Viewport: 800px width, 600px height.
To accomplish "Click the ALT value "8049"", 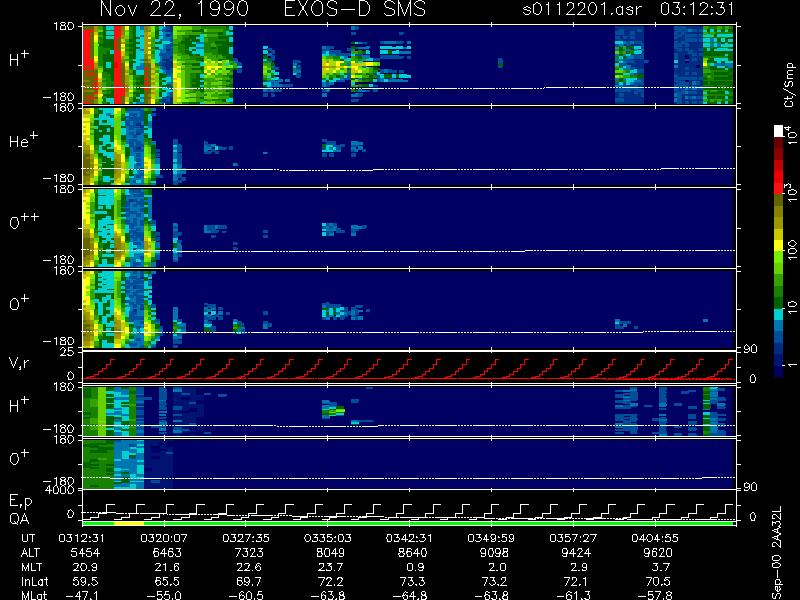I will click(331, 553).
